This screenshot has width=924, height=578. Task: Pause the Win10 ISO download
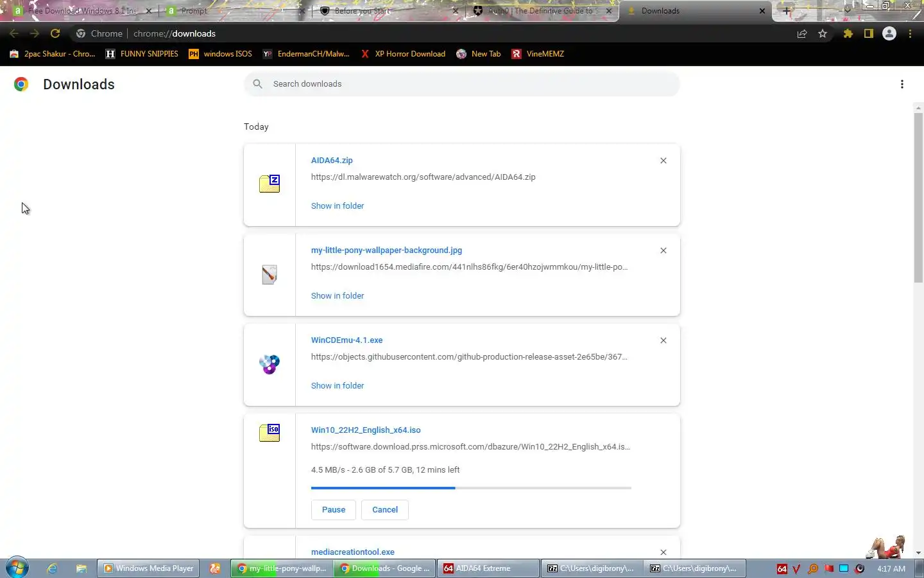334,510
